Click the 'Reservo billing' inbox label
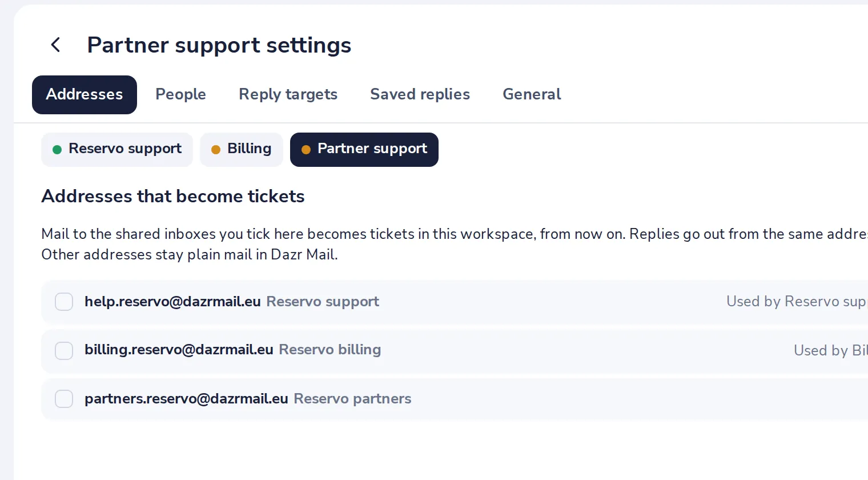The width and height of the screenshot is (868, 480). pyautogui.click(x=329, y=350)
